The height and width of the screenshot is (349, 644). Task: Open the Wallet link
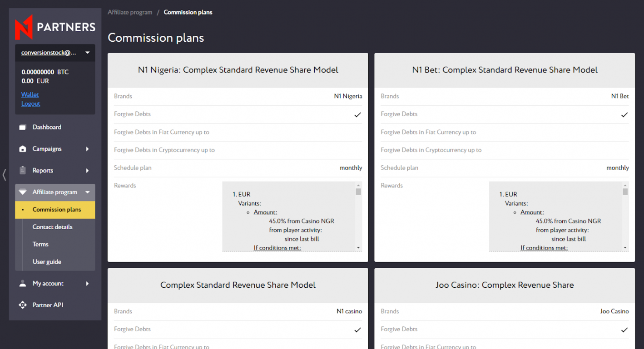pos(30,94)
